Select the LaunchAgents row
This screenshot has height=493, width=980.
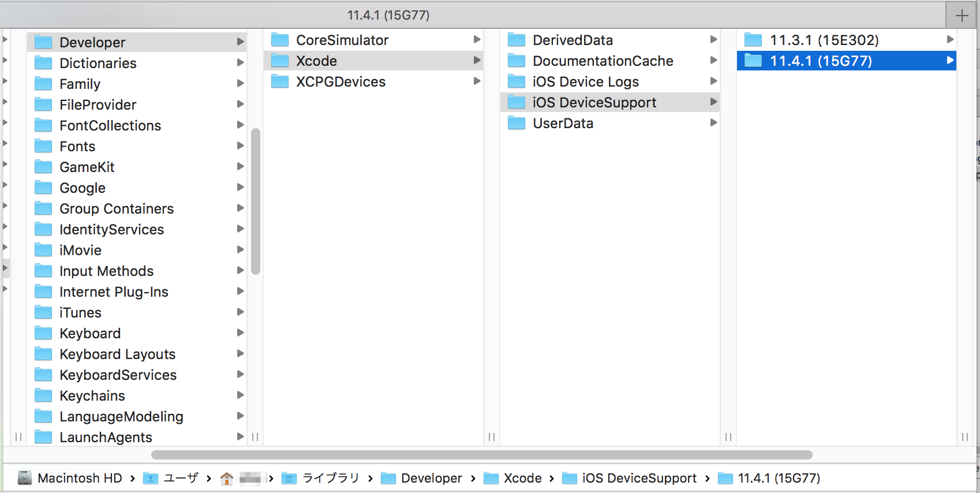pyautogui.click(x=137, y=437)
